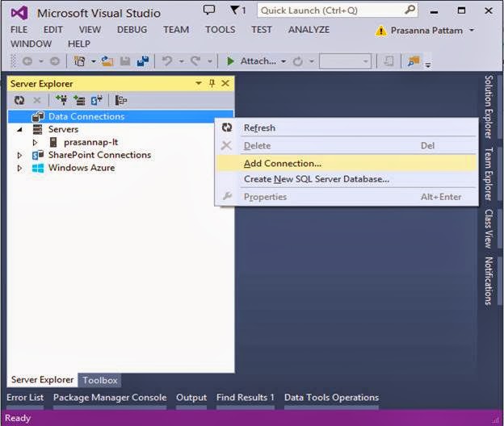Image resolution: width=504 pixels, height=426 pixels.
Task: Collapse the Servers tree node
Action: pos(19,129)
